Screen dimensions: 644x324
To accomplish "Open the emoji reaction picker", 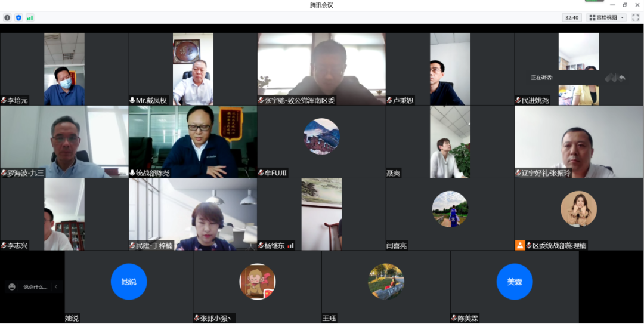I will 12,287.
